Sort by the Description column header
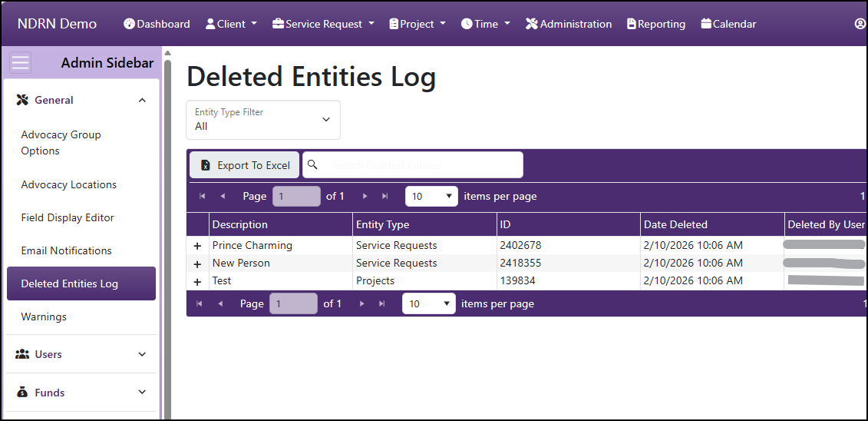 pos(281,224)
